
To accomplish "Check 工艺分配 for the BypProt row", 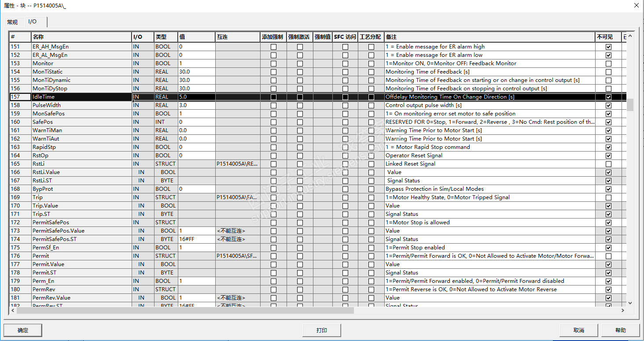I will [x=371, y=189].
